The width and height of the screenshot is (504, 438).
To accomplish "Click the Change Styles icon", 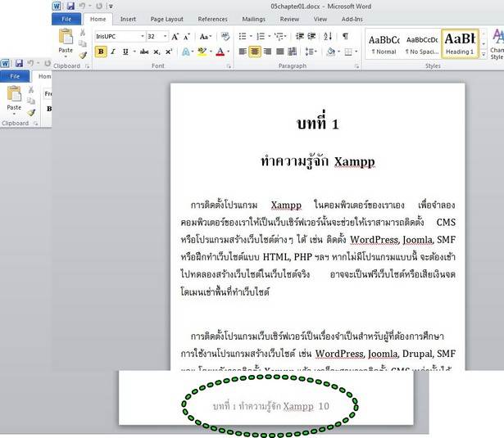I will coord(497,44).
